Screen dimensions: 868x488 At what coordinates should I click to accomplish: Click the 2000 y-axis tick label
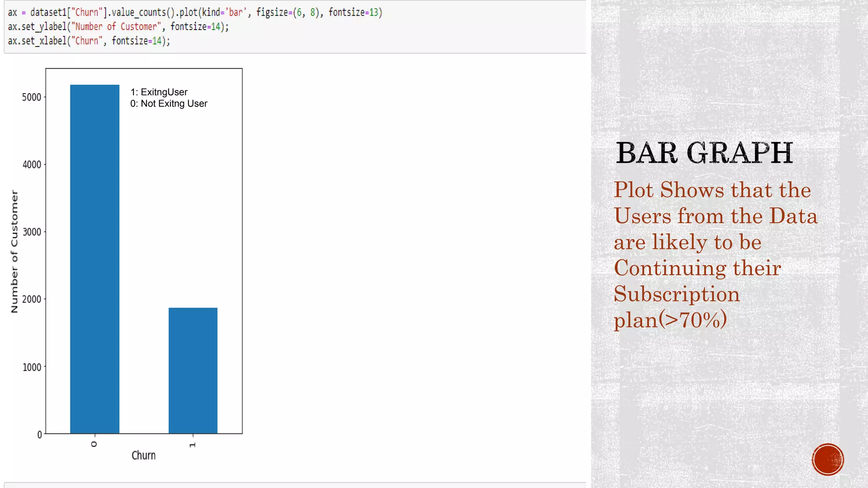coord(32,299)
